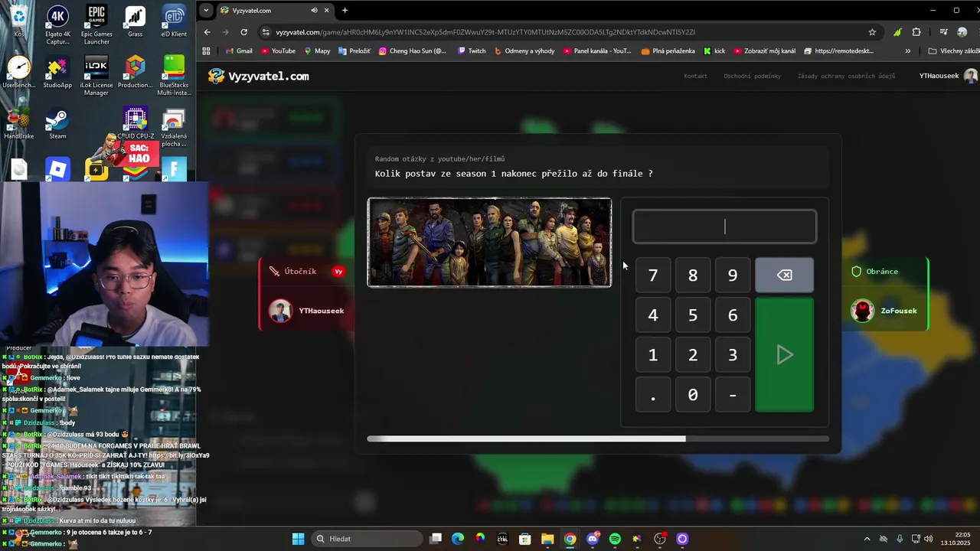
Task: Open Plná peňaženka bookmark
Action: pyautogui.click(x=668, y=51)
